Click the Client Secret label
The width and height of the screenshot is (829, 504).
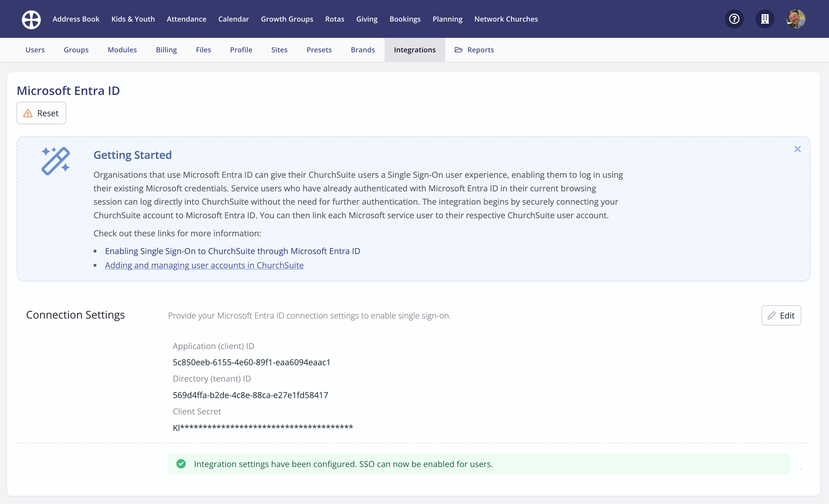(x=197, y=411)
